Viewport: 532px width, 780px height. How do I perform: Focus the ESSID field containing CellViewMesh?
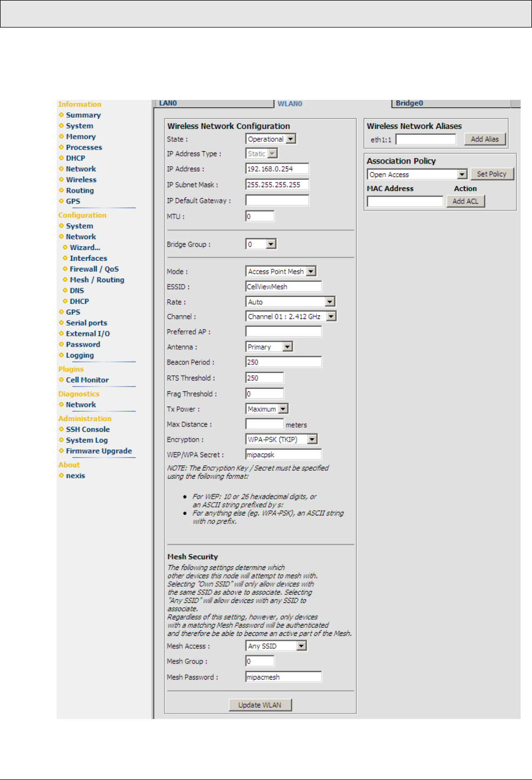(284, 287)
